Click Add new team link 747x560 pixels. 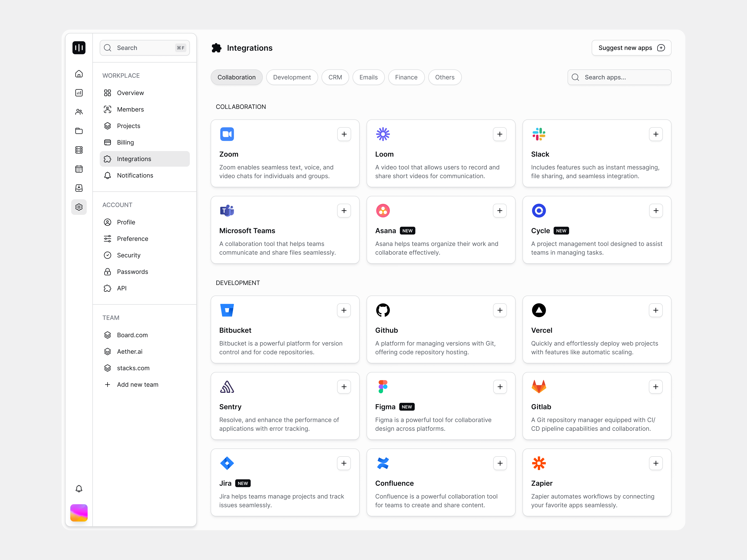(137, 385)
